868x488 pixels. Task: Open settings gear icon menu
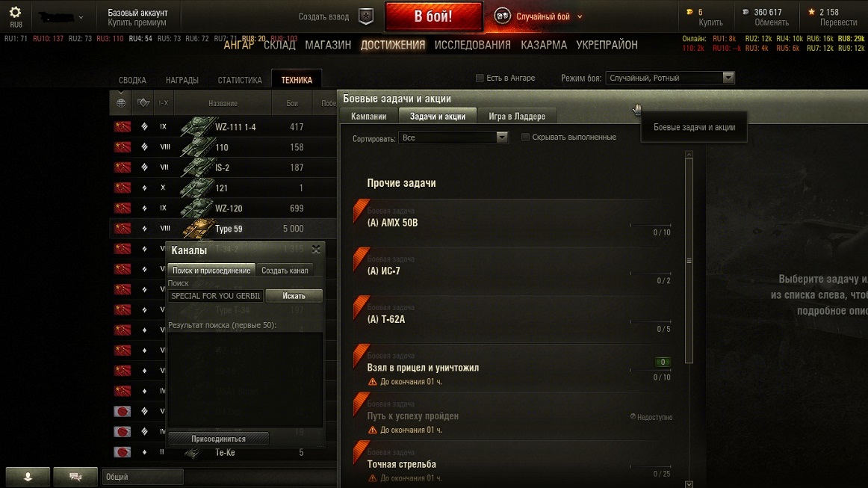click(x=16, y=12)
